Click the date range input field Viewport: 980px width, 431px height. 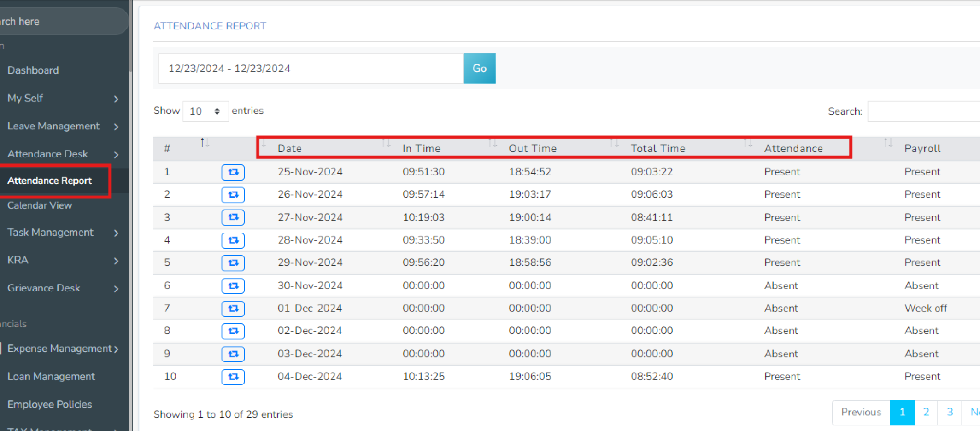(x=311, y=69)
